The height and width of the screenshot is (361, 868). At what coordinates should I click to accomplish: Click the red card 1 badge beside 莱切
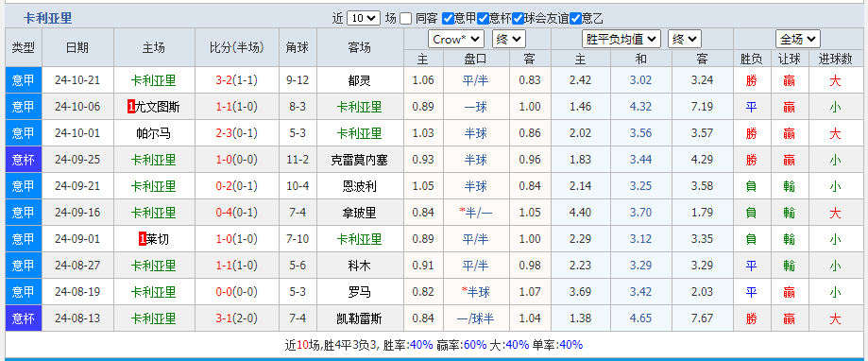(143, 239)
